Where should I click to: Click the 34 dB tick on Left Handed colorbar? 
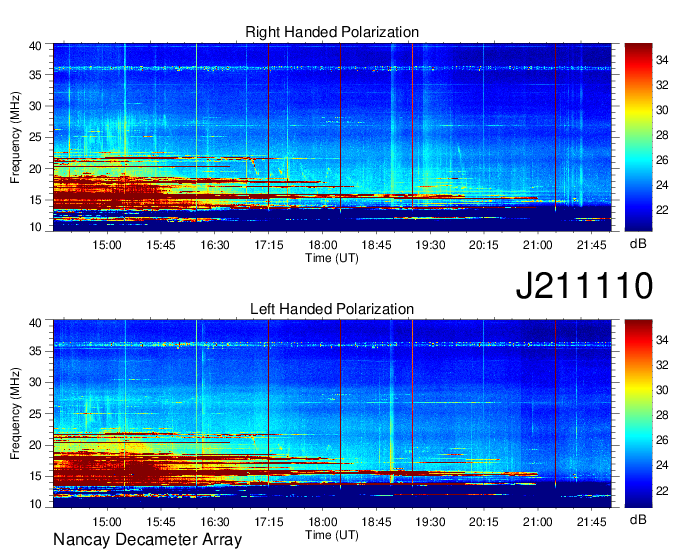pos(662,340)
